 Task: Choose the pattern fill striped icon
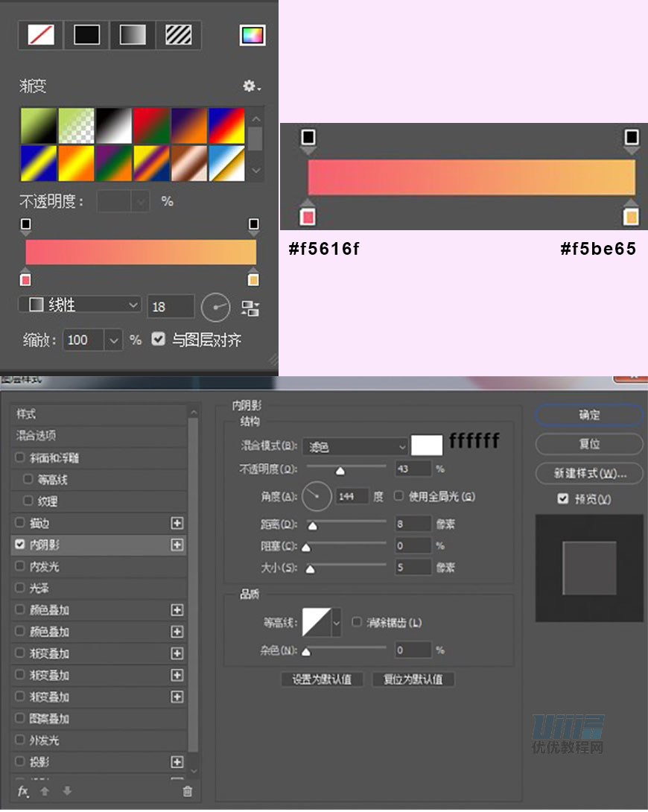(178, 35)
